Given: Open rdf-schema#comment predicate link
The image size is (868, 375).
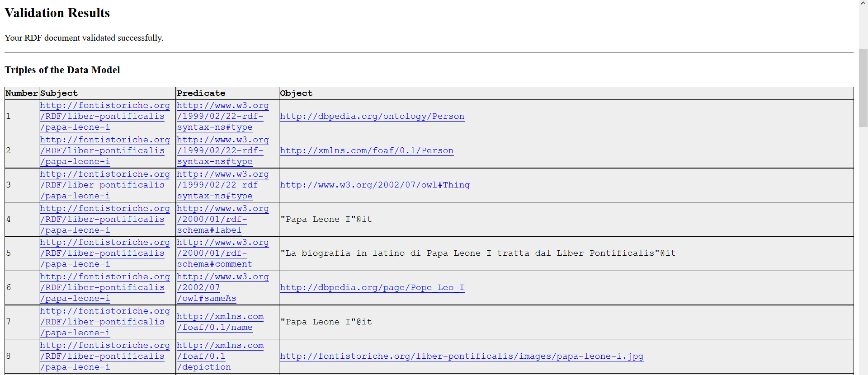Looking at the screenshot, I should click(x=223, y=253).
